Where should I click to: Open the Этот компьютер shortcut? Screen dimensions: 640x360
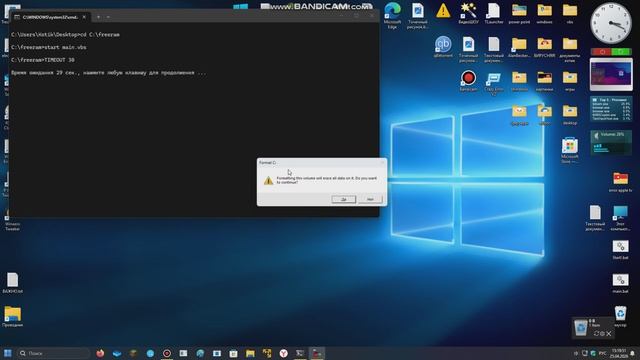(x=620, y=218)
